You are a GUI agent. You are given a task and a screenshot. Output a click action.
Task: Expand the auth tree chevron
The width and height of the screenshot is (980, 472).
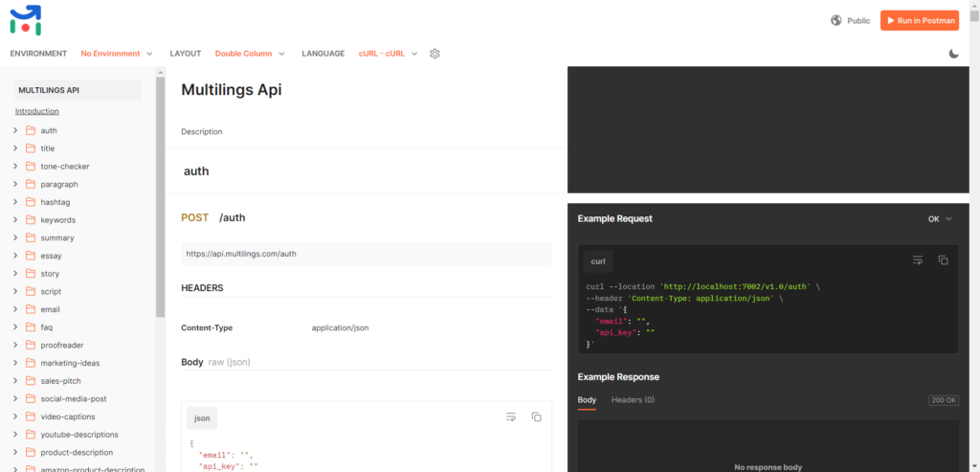[15, 130]
